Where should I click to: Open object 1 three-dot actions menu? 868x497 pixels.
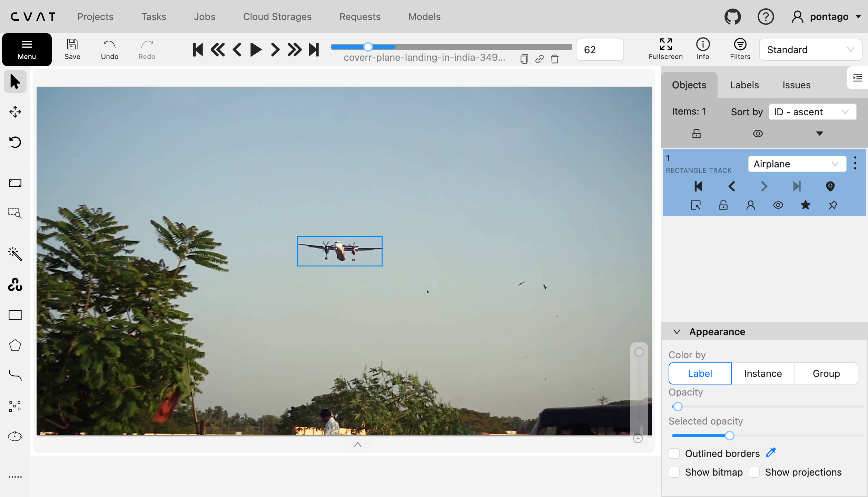coord(855,163)
